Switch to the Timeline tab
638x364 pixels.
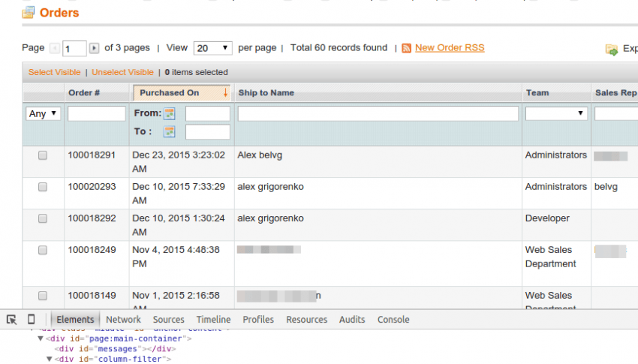click(x=214, y=320)
